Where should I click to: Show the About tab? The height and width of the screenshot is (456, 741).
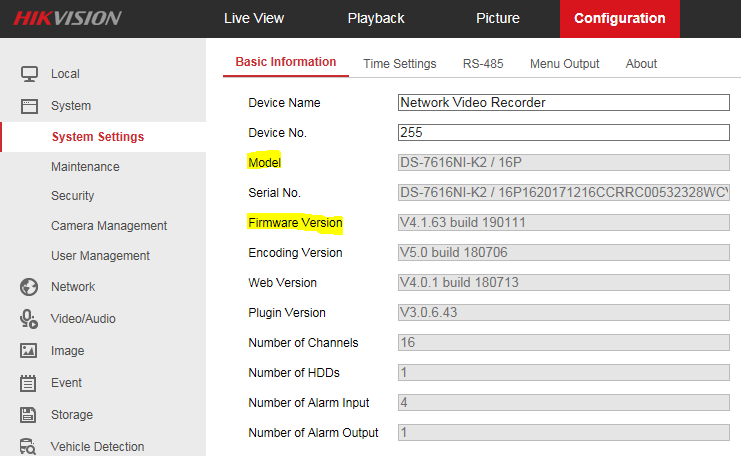coord(641,63)
